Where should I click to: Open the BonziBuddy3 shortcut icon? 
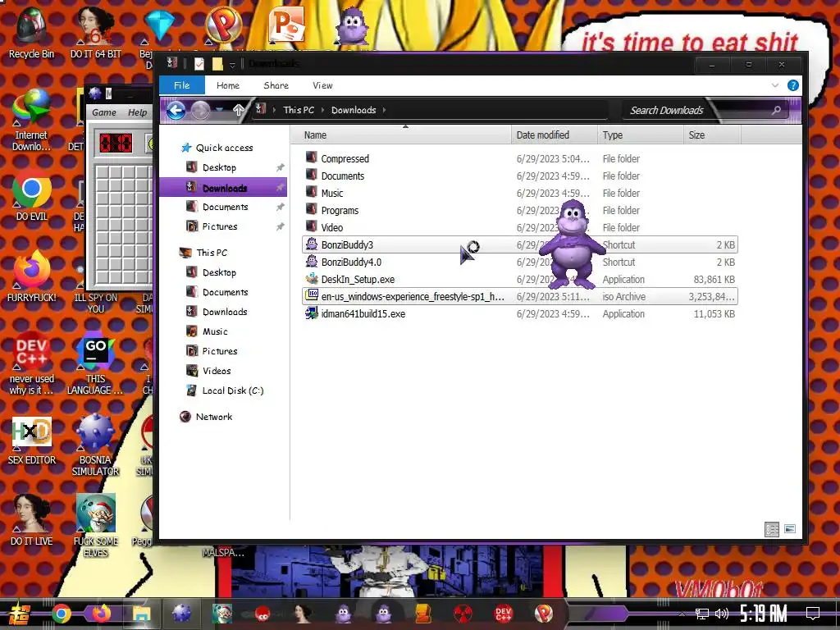(312, 244)
